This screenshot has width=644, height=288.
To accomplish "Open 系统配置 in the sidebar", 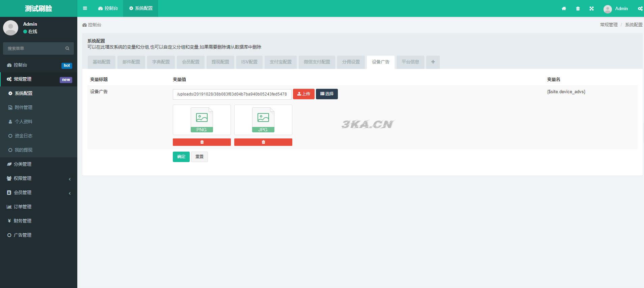I will point(38,94).
